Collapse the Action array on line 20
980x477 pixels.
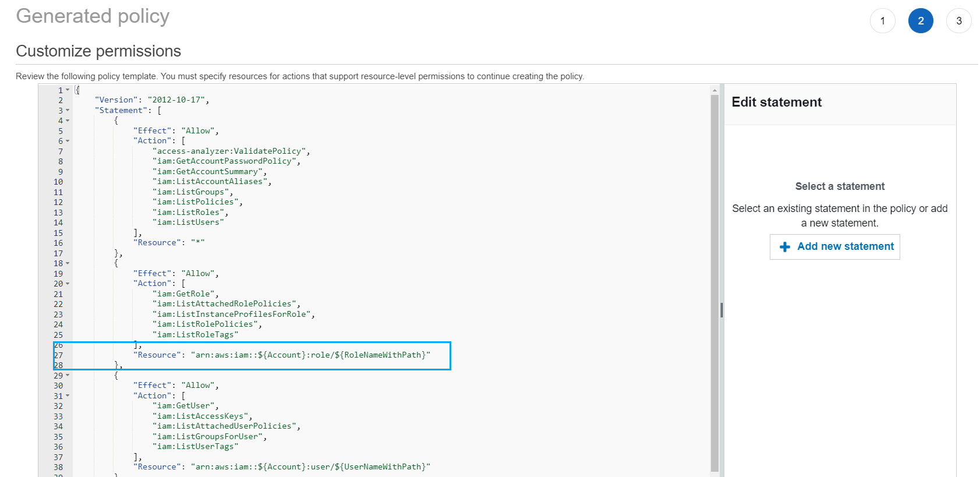[x=68, y=284]
